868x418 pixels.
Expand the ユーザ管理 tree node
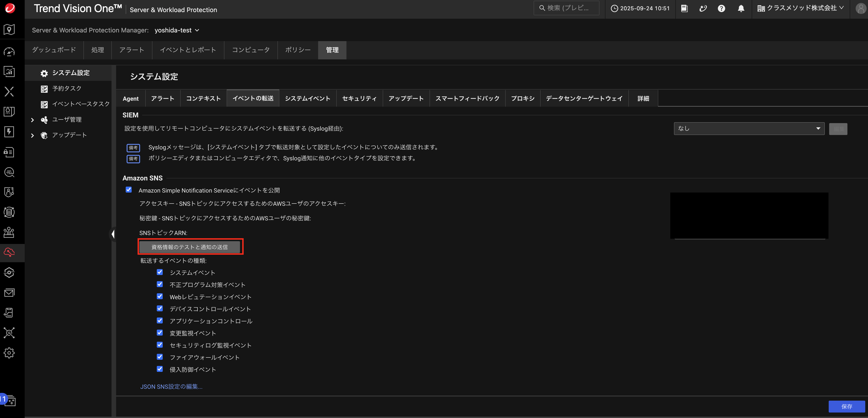tap(33, 120)
